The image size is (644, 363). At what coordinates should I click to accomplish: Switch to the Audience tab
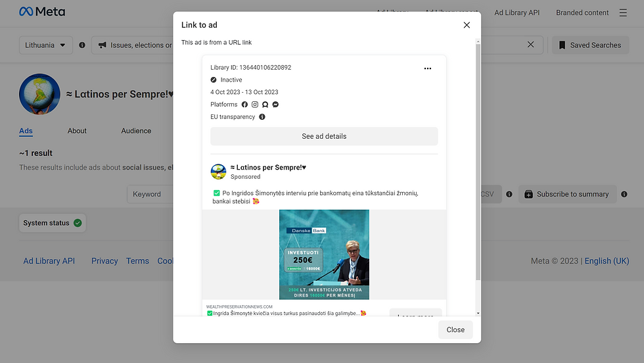click(x=136, y=131)
